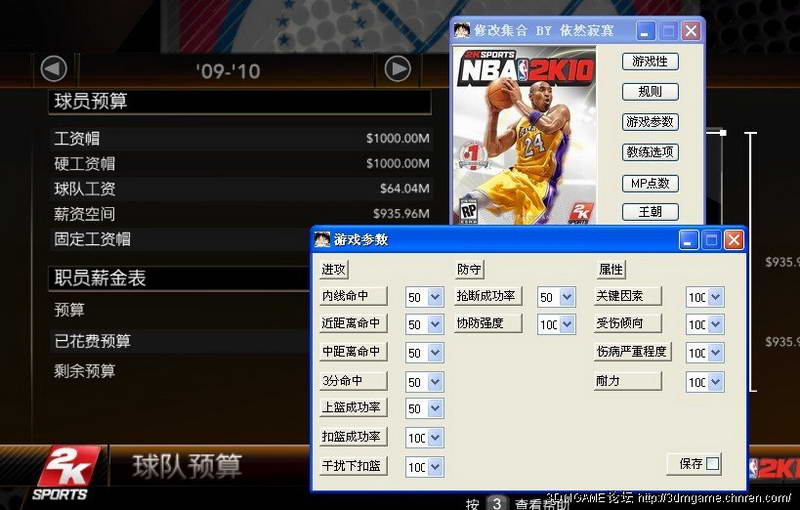Click the 游戏性 button
The width and height of the screenshot is (800, 510).
[x=650, y=62]
